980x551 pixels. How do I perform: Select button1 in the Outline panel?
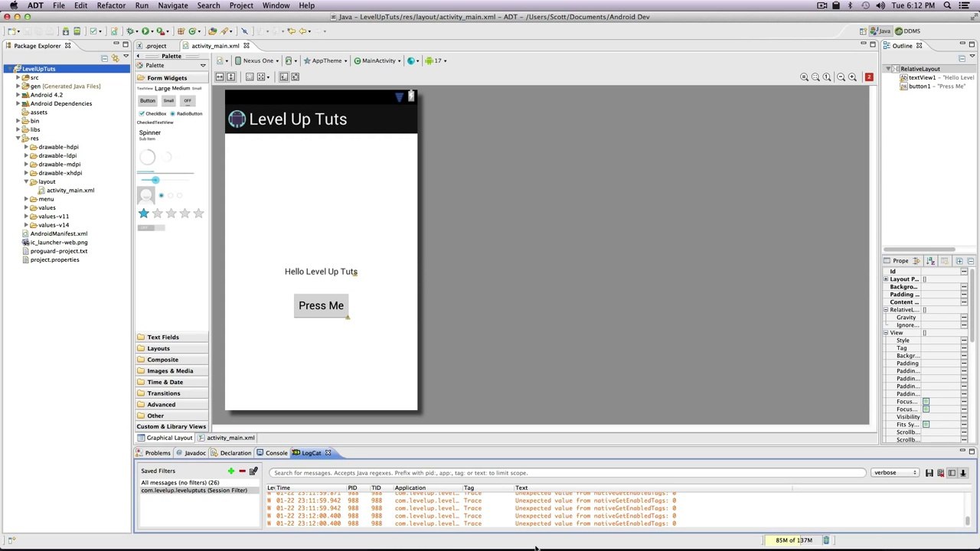pos(933,86)
